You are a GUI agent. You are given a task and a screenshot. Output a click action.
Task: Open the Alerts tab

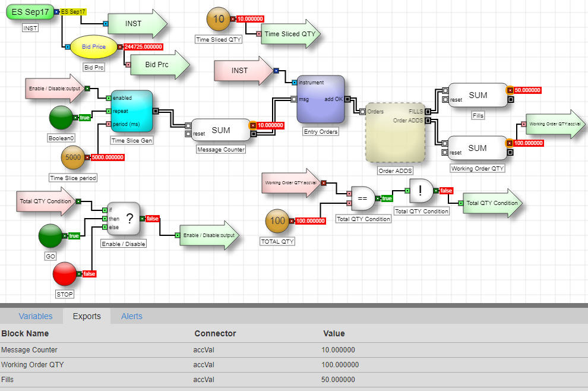pyautogui.click(x=131, y=316)
